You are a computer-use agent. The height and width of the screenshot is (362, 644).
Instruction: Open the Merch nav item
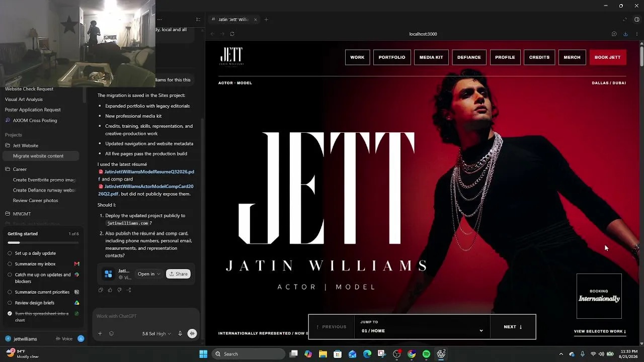tap(572, 57)
